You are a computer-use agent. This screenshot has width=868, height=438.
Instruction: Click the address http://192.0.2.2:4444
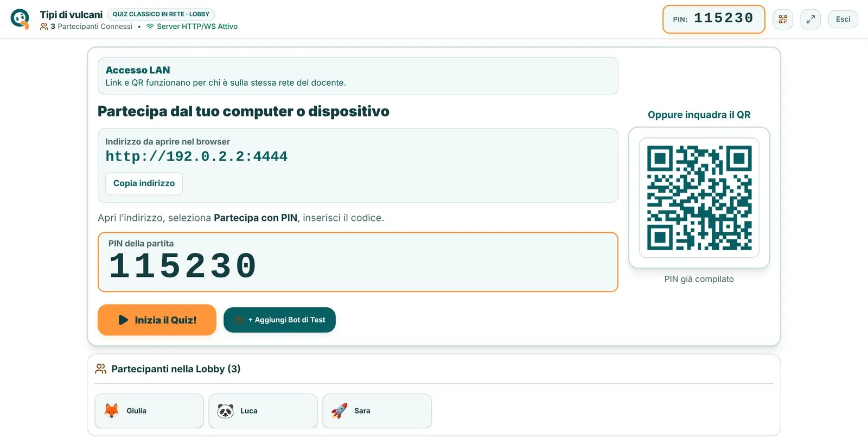[x=196, y=156]
